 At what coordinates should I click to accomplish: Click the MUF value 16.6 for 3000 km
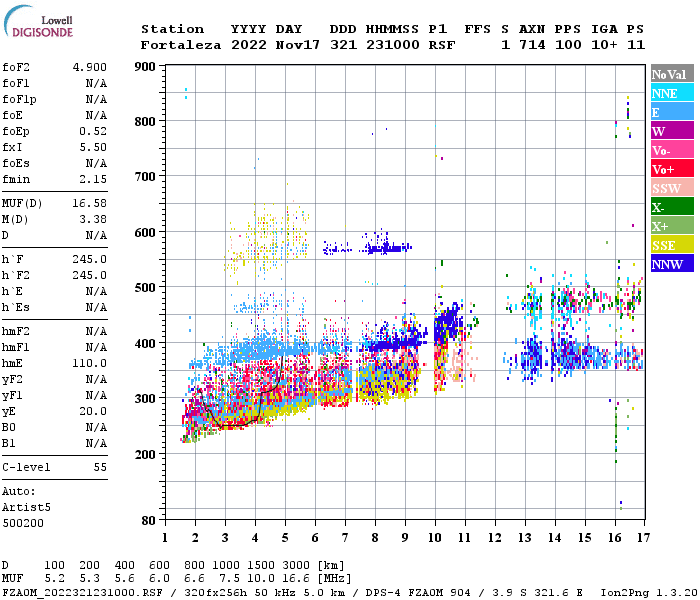tap(296, 579)
